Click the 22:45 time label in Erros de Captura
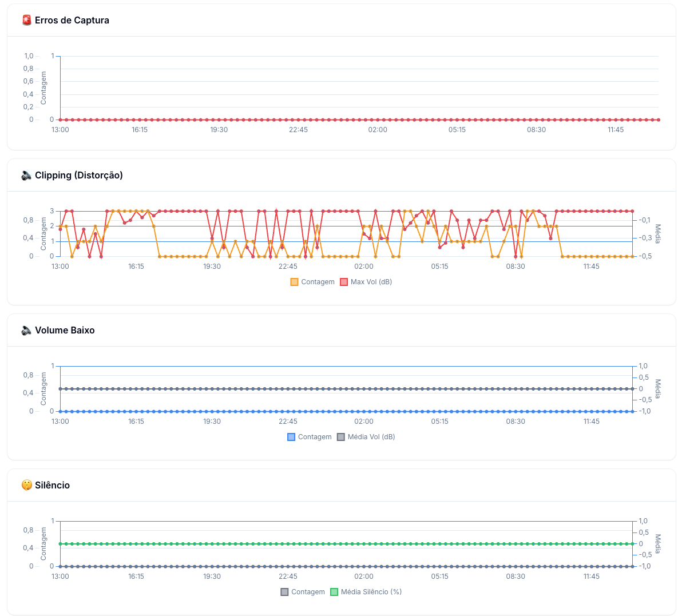The image size is (682, 616). pos(298,130)
